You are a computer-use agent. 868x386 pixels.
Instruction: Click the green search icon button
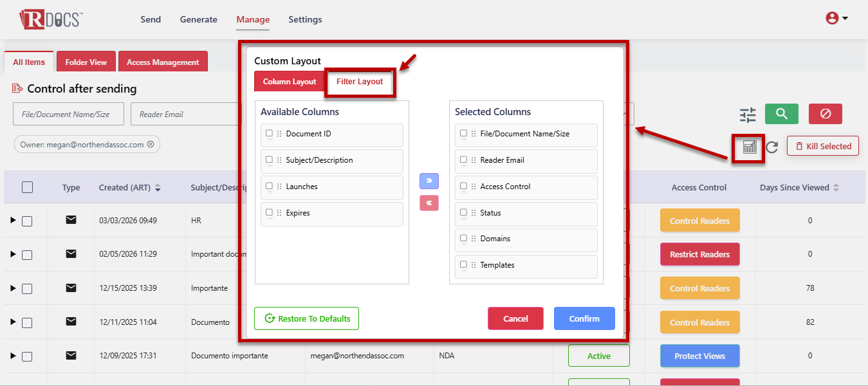[x=781, y=114]
